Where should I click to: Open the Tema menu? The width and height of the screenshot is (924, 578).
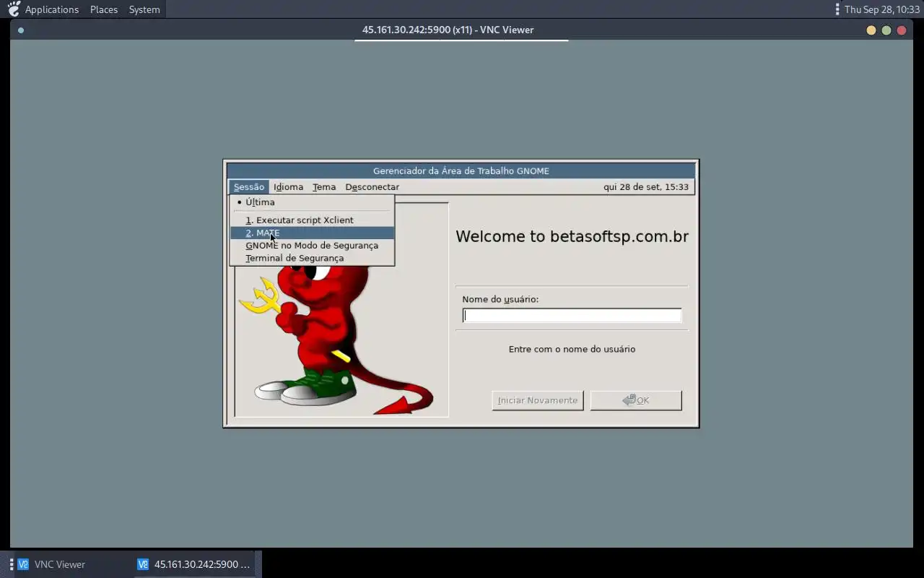click(324, 187)
